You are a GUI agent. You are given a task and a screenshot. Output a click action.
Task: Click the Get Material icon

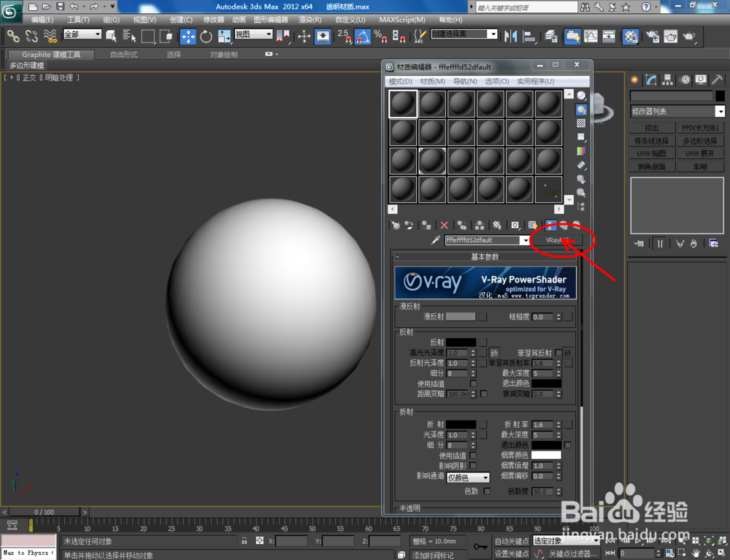395,226
